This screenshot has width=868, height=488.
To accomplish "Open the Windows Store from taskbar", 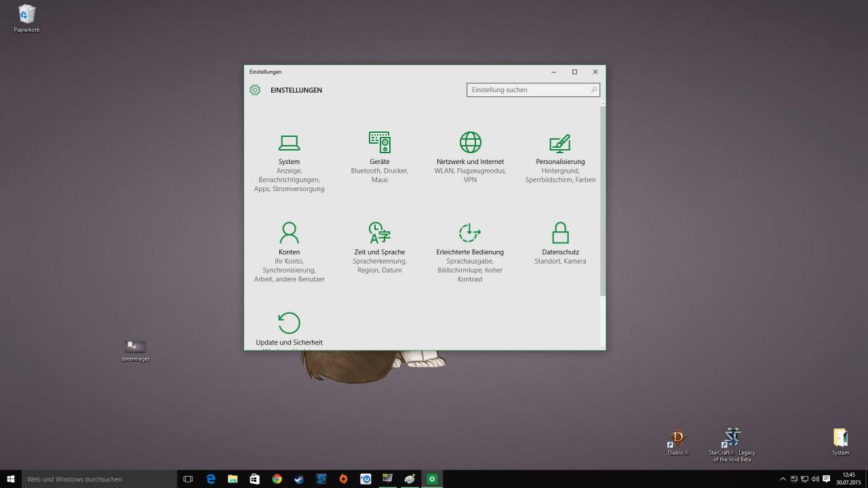I will pos(255,479).
